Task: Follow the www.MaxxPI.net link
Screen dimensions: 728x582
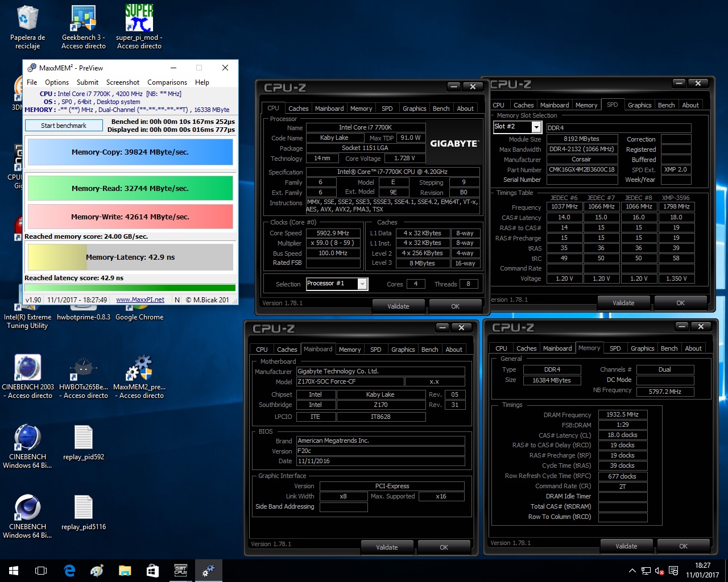Action: 140,300
